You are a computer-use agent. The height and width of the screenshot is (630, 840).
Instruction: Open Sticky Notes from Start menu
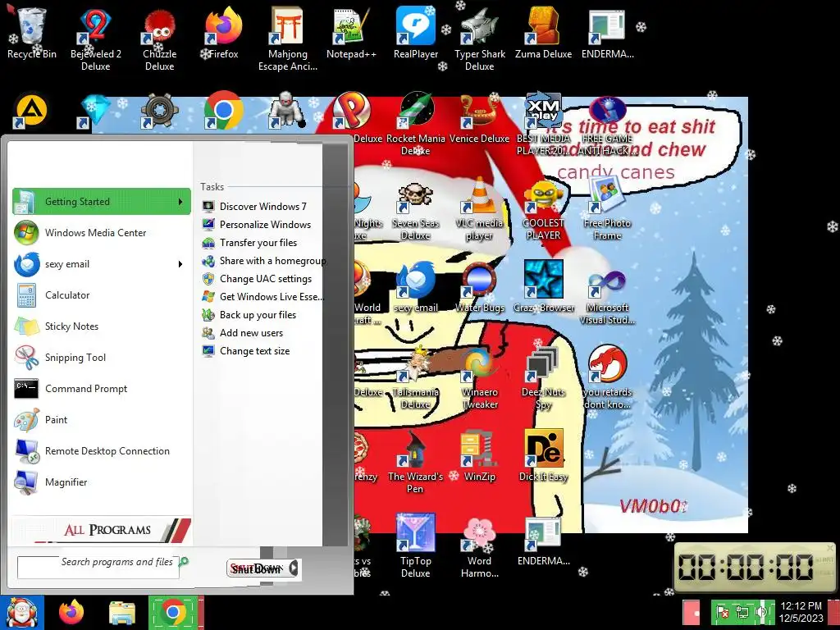pyautogui.click(x=101, y=326)
